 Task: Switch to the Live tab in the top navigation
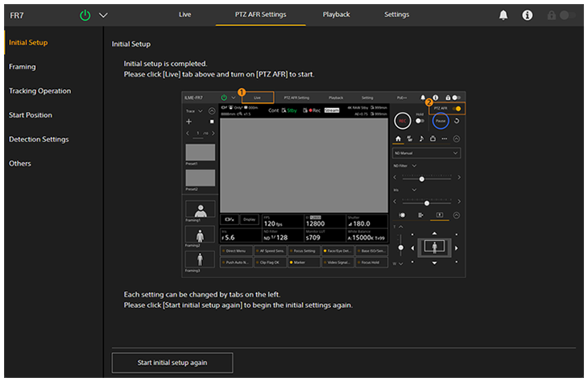click(184, 15)
